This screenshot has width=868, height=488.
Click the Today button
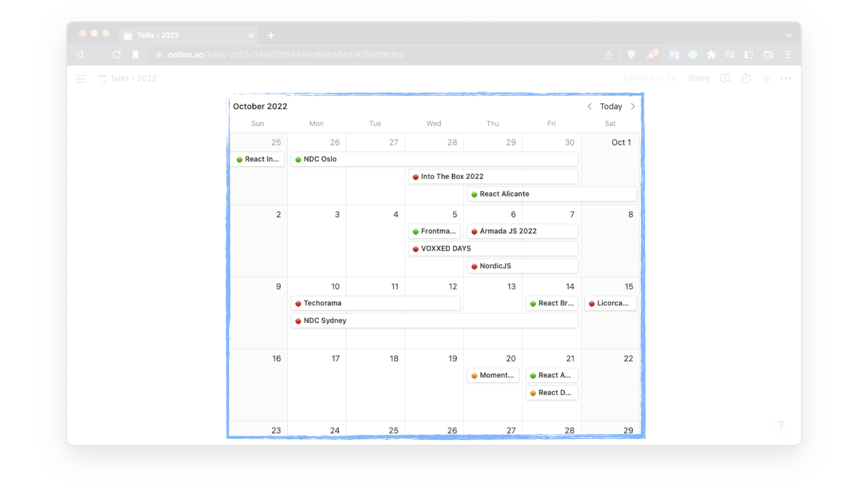[x=611, y=106]
